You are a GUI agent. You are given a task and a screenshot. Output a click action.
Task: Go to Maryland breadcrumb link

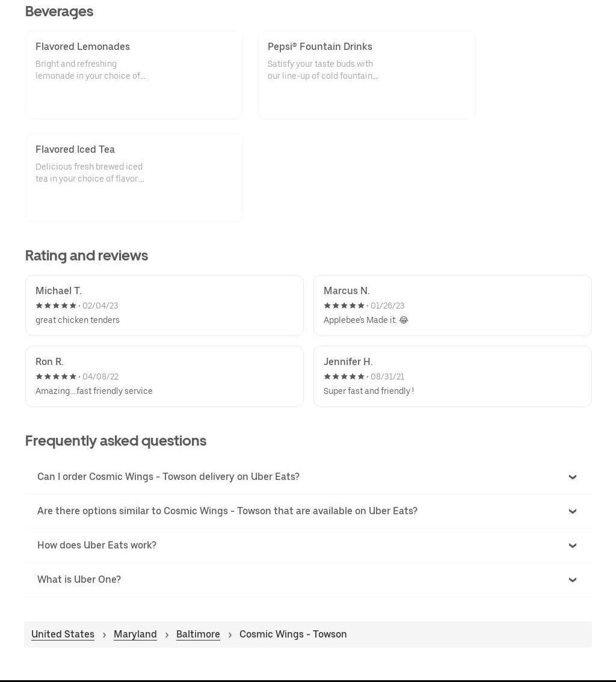[x=135, y=634]
